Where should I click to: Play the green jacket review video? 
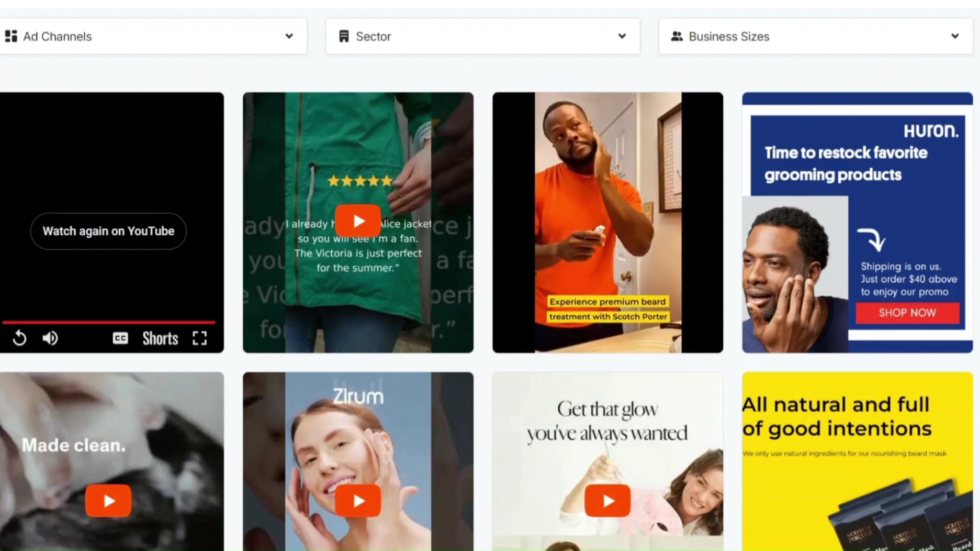[358, 221]
